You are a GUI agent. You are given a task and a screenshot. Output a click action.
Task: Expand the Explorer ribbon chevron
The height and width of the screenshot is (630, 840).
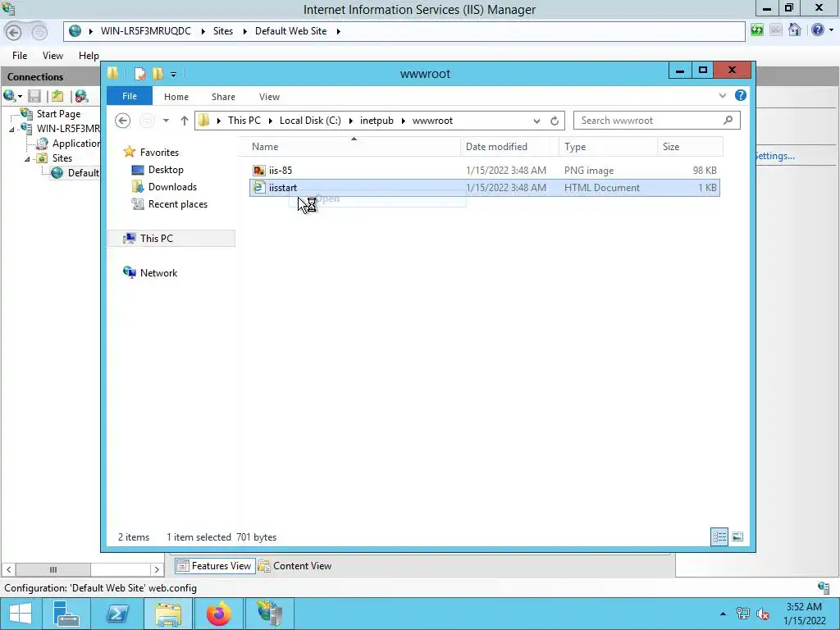click(722, 95)
